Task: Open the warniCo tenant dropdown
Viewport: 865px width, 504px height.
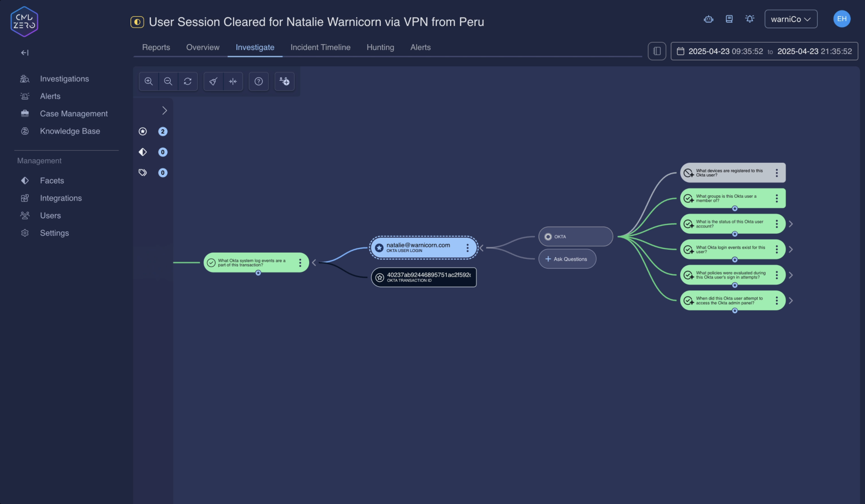Action: [x=791, y=19]
